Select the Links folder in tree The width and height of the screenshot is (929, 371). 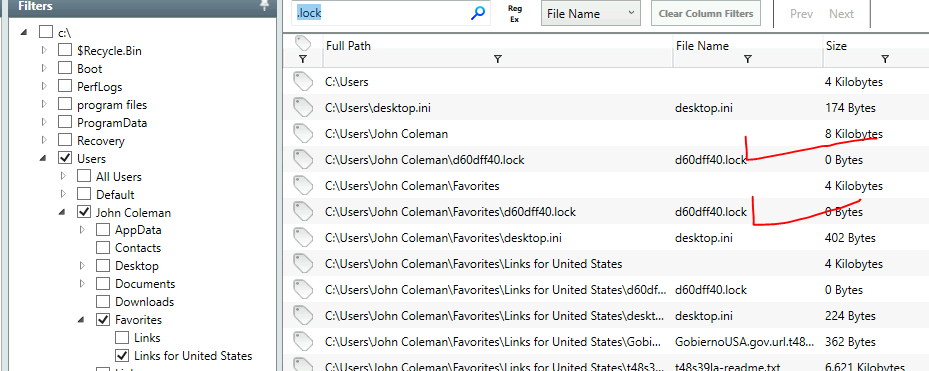pos(147,338)
